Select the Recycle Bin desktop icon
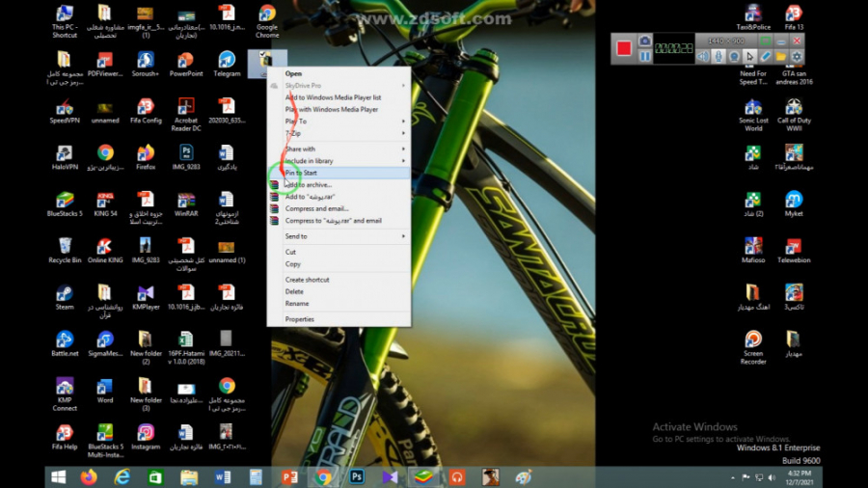Viewport: 868px width, 488px height. click(x=65, y=250)
